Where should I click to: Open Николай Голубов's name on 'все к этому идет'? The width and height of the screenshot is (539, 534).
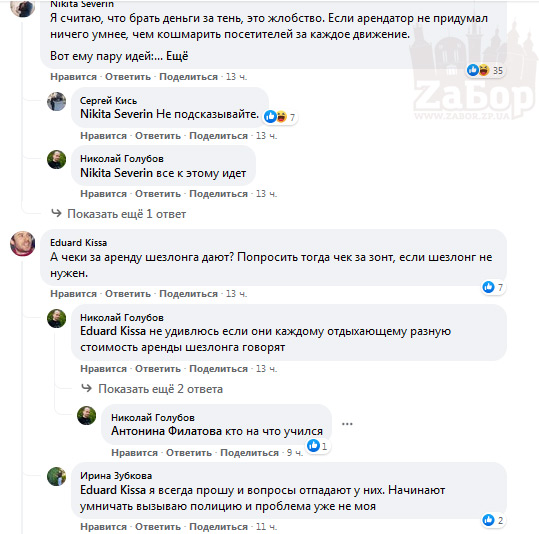[122, 159]
